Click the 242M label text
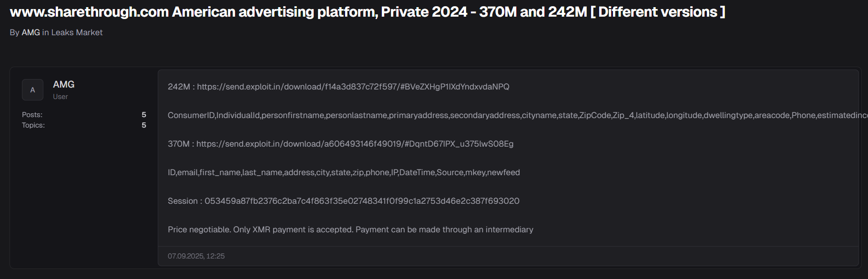 pos(179,87)
